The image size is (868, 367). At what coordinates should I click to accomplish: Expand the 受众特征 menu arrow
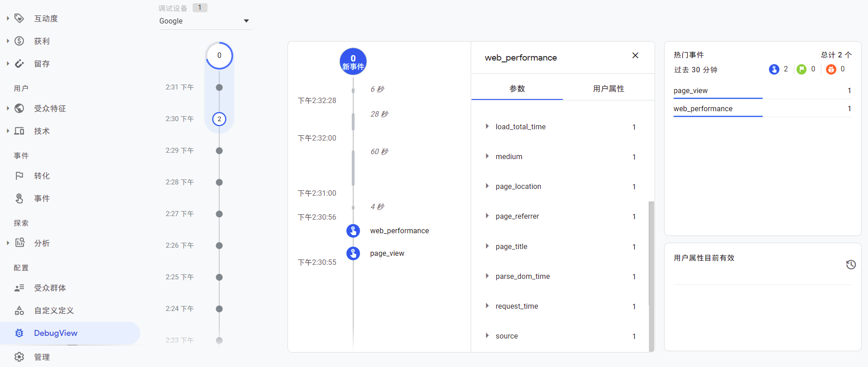pyautogui.click(x=8, y=108)
